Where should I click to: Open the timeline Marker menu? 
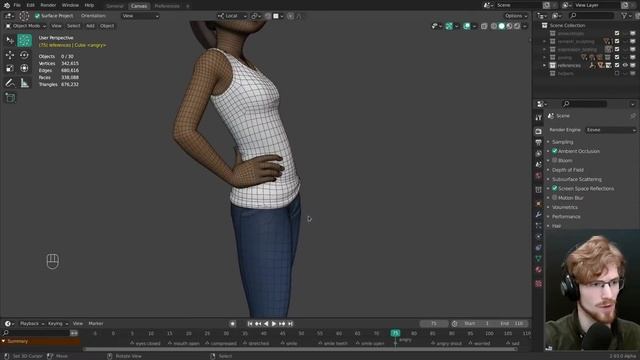click(96, 323)
